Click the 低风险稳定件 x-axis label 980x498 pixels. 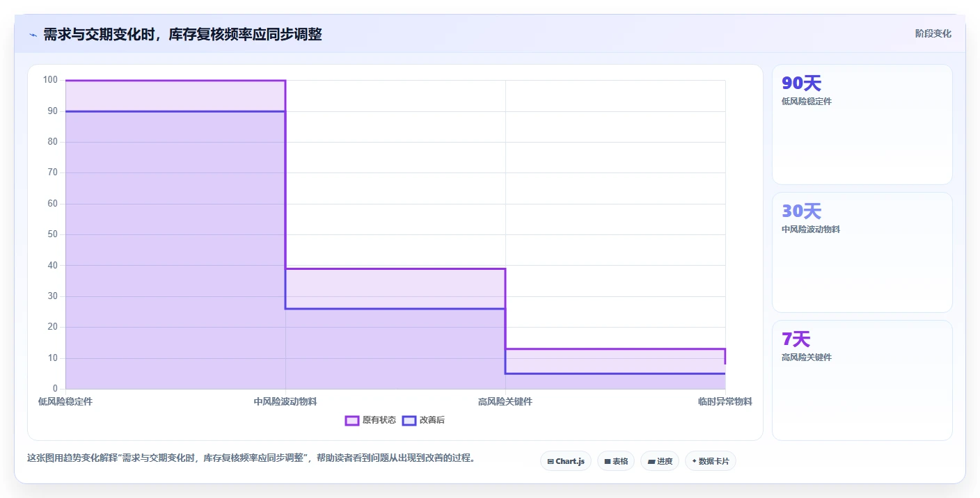pos(65,401)
